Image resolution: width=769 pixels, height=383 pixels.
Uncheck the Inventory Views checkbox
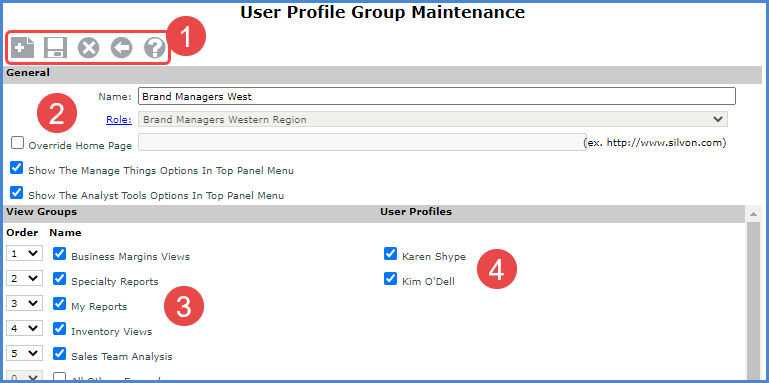[x=59, y=328]
